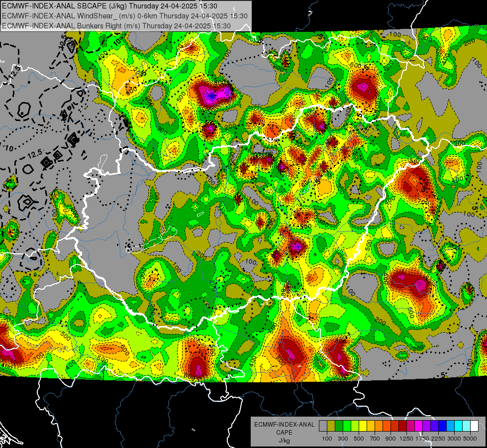
Task: Click the legend label 3000
Action: click(x=454, y=439)
